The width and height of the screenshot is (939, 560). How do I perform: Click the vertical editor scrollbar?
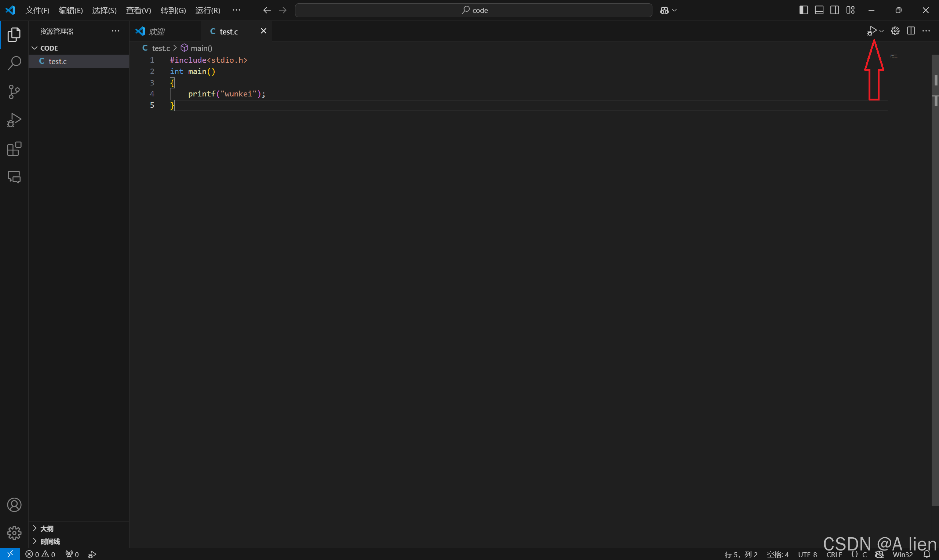935,264
